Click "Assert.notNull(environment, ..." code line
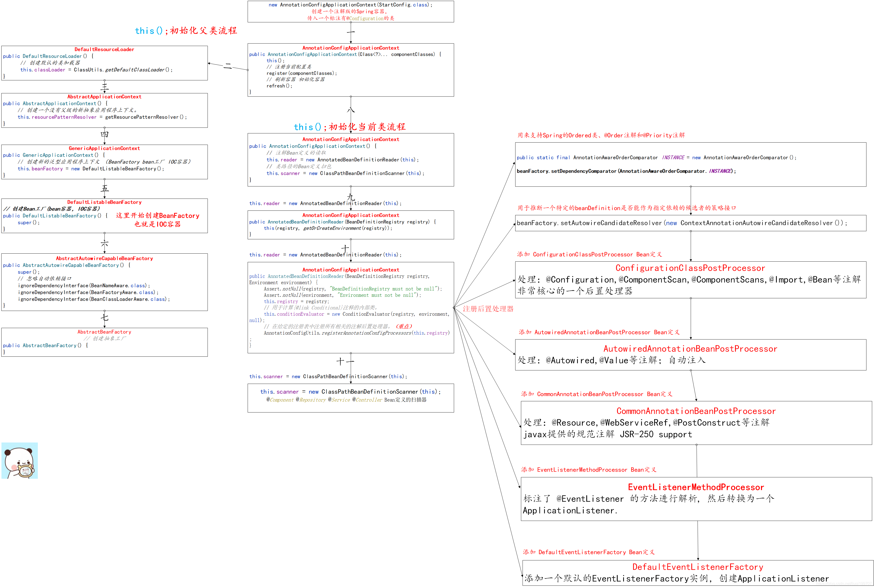 342,295
